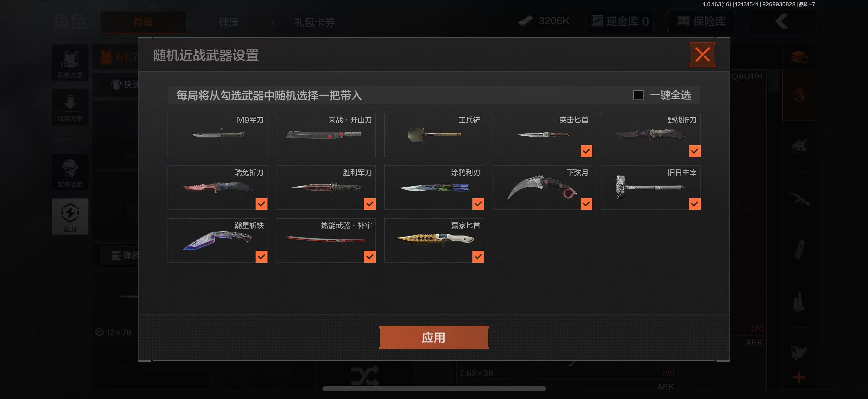Click the back arrow icon

[782, 21]
